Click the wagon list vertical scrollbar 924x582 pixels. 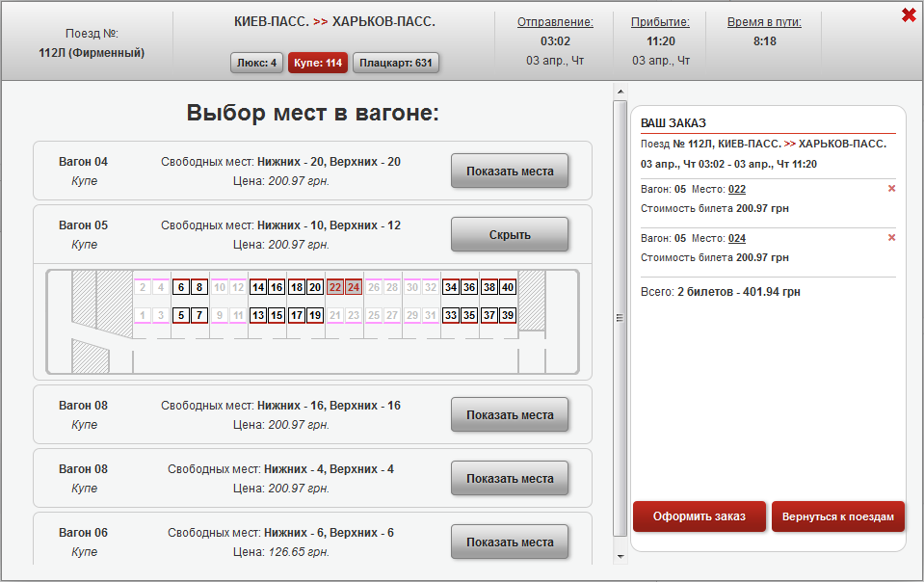[x=620, y=318]
